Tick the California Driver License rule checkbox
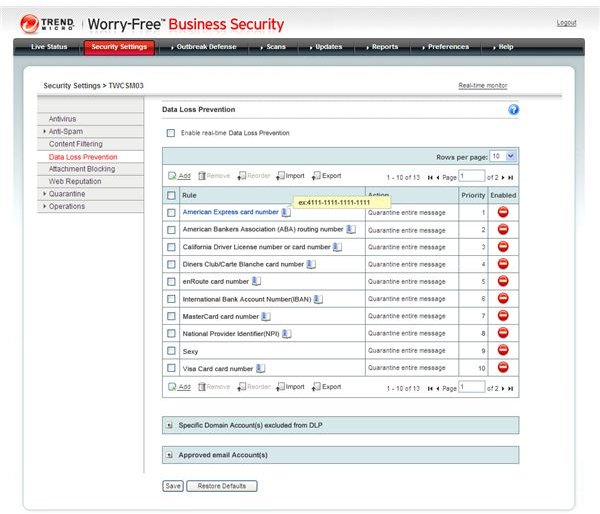This screenshot has height=514, width=600. point(171,247)
